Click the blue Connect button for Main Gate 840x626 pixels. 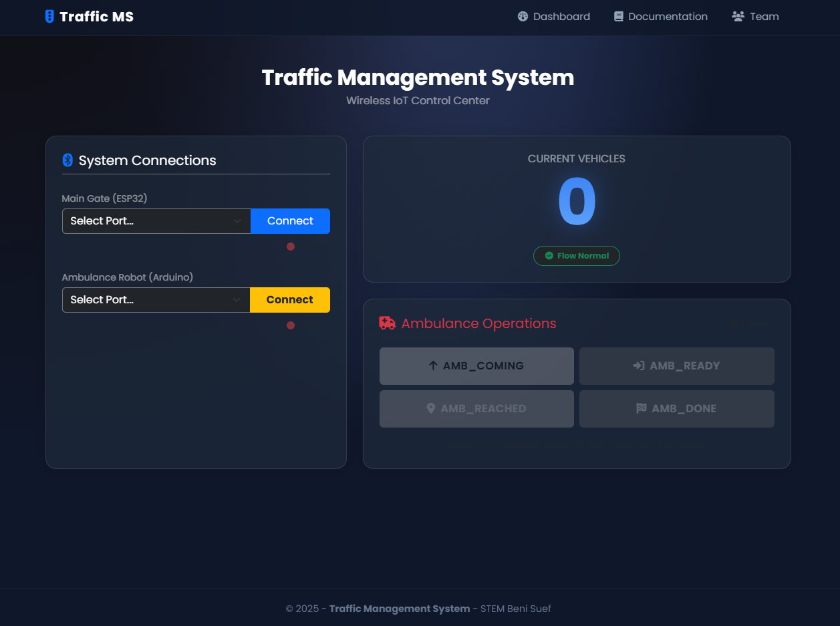pos(290,220)
